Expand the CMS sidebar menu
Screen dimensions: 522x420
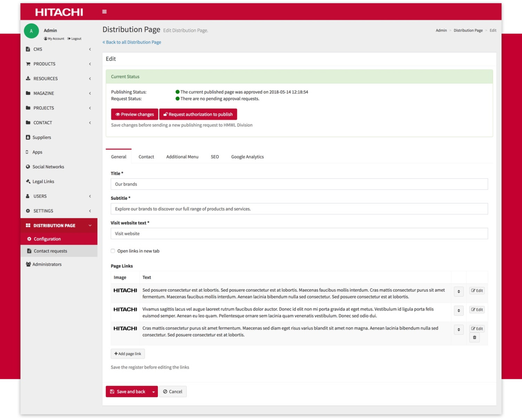click(x=58, y=49)
